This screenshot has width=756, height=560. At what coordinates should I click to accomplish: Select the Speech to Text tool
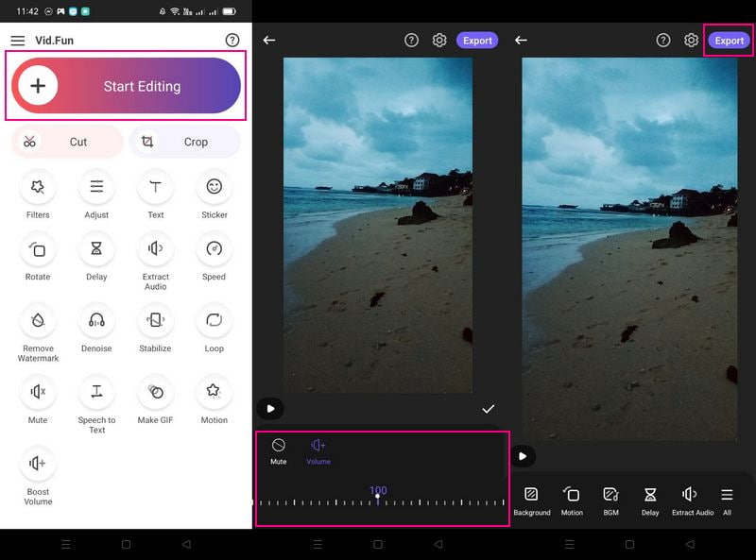(96, 391)
